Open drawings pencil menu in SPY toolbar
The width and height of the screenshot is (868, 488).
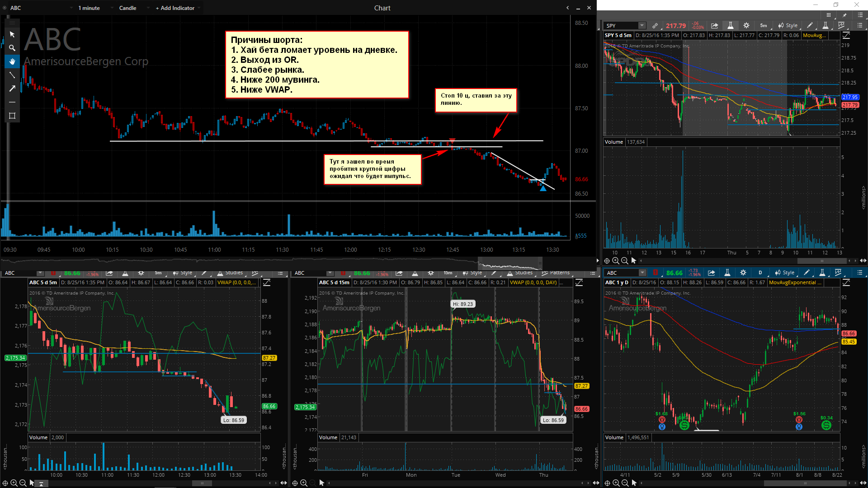(810, 25)
